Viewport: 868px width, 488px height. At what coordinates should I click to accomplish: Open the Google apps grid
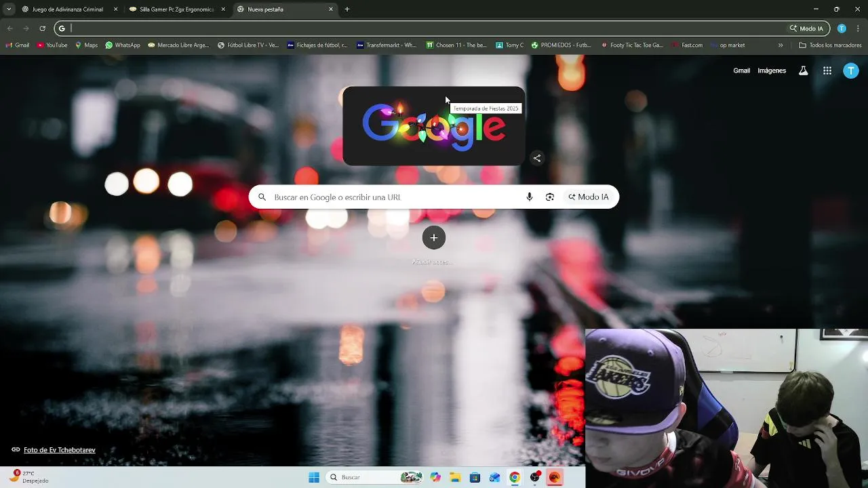827,70
